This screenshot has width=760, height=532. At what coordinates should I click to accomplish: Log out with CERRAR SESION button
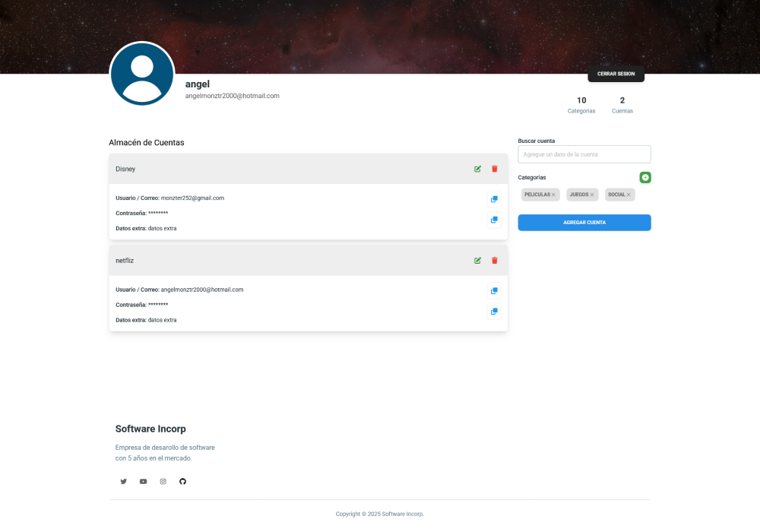click(x=616, y=74)
